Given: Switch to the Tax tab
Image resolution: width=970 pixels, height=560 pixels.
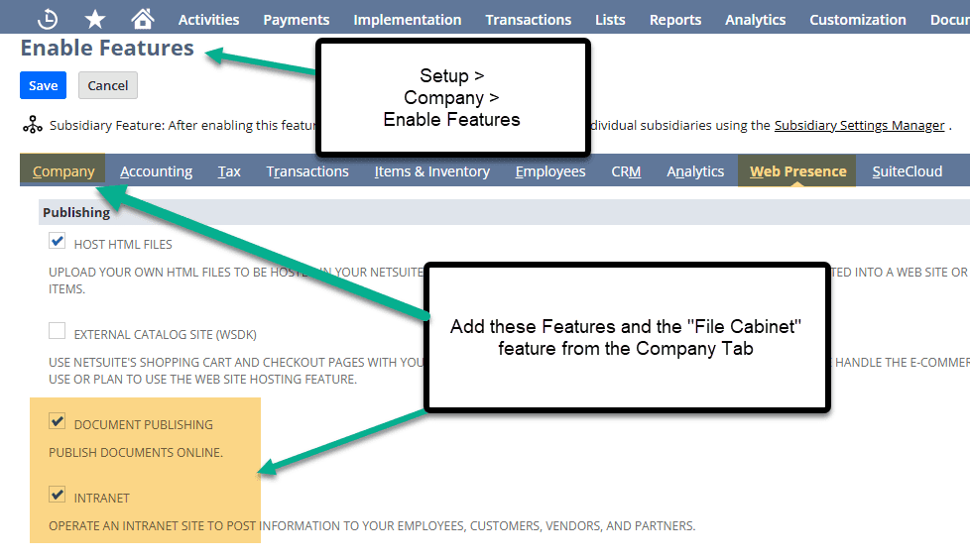Looking at the screenshot, I should [229, 171].
